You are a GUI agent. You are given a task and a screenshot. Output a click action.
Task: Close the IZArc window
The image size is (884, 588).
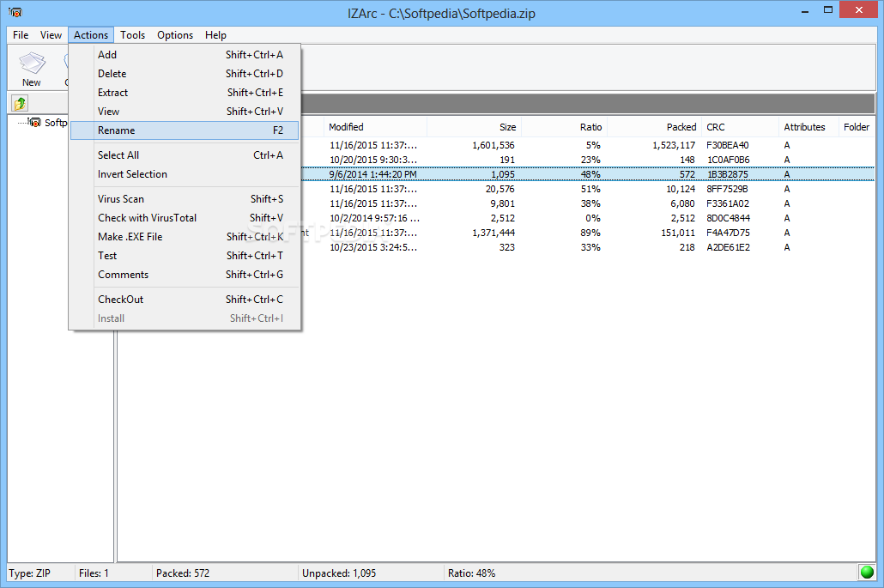(858, 9)
